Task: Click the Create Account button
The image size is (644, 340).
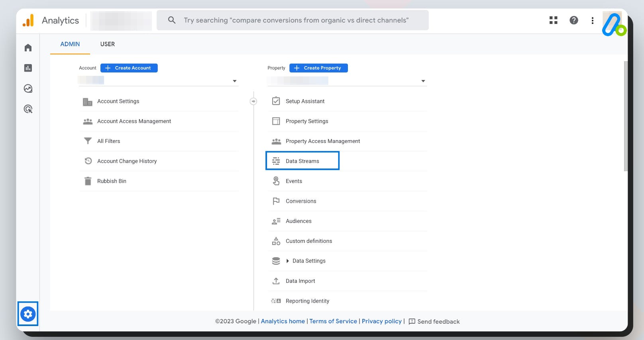Action: 129,68
